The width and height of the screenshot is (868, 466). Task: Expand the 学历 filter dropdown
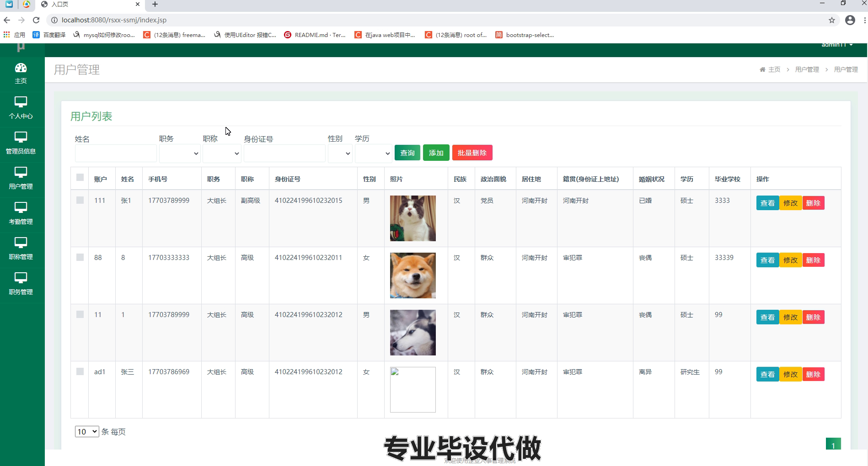(x=373, y=154)
